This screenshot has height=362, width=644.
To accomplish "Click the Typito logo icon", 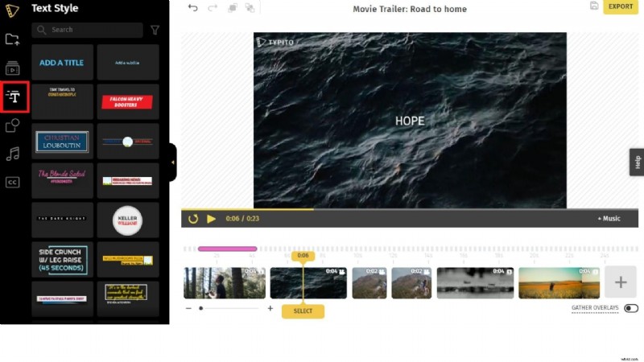I will point(12,10).
